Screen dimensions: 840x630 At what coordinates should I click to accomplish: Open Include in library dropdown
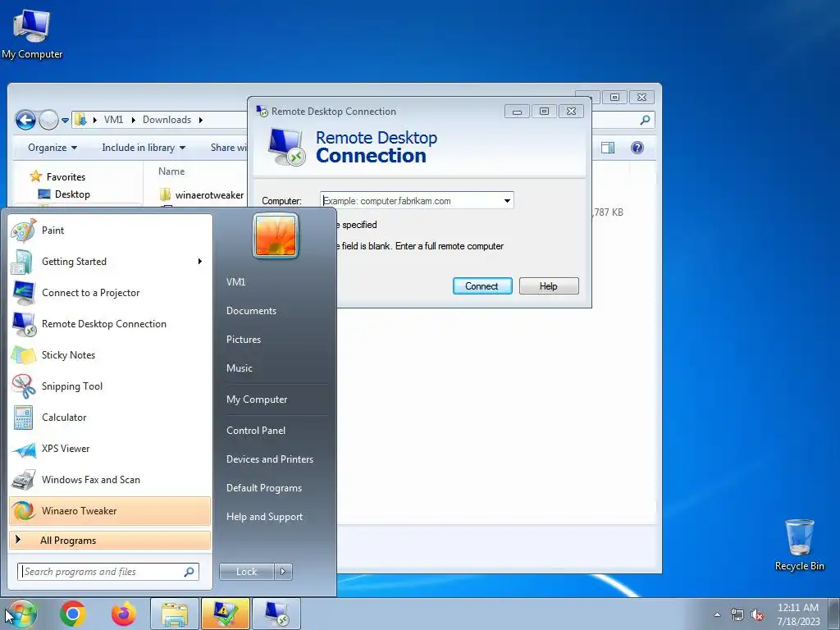pos(144,148)
